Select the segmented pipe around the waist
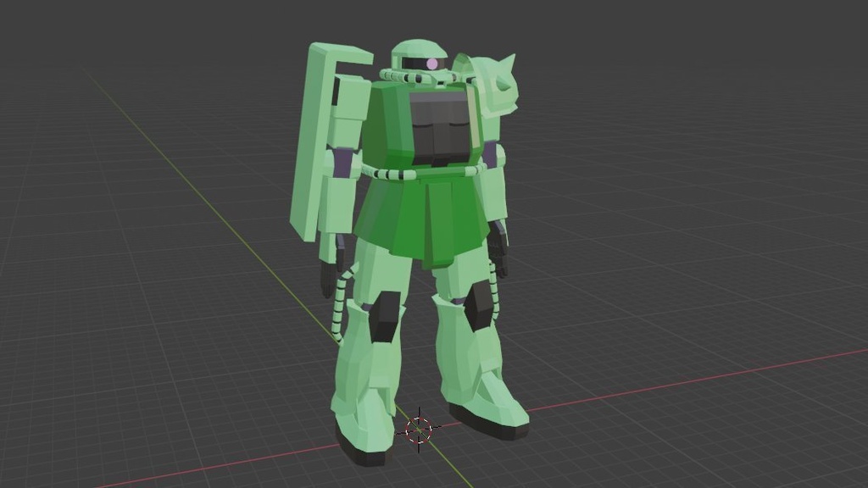868x488 pixels. click(x=424, y=171)
